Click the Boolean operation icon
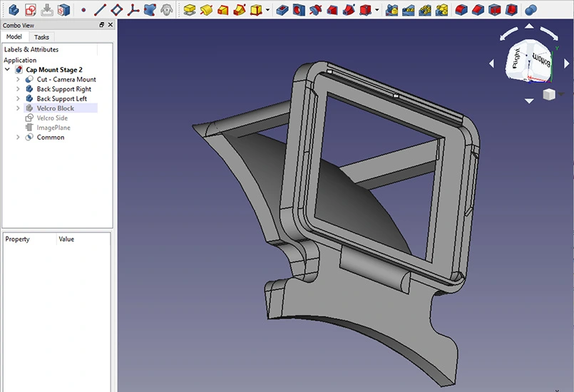Screen dimensions: 574x392 [531, 10]
